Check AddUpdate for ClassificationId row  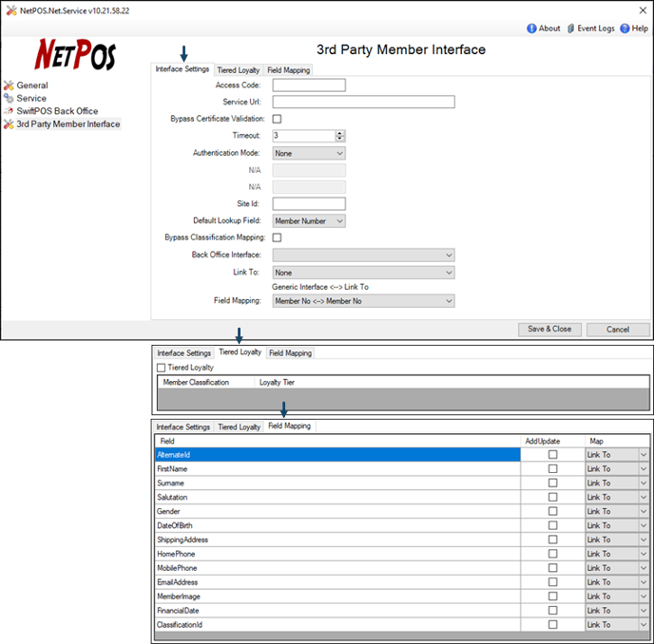pyautogui.click(x=552, y=625)
